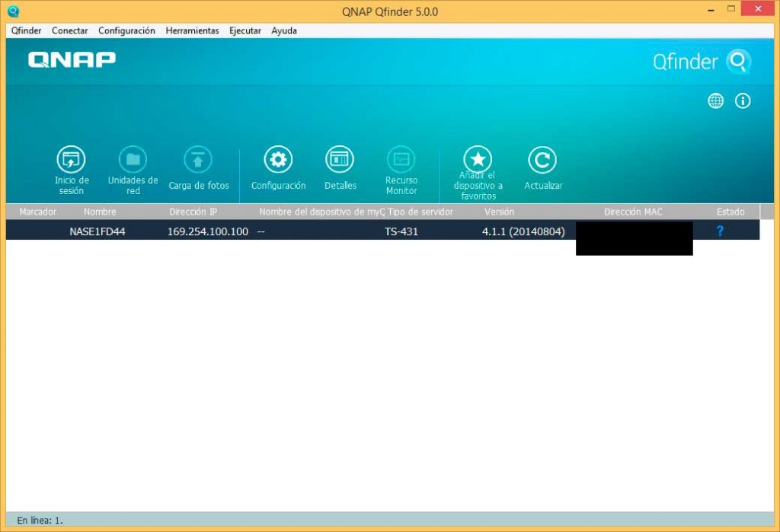This screenshot has width=780, height=532.
Task: Select the Carga de fotos icon
Action: pyautogui.click(x=198, y=160)
